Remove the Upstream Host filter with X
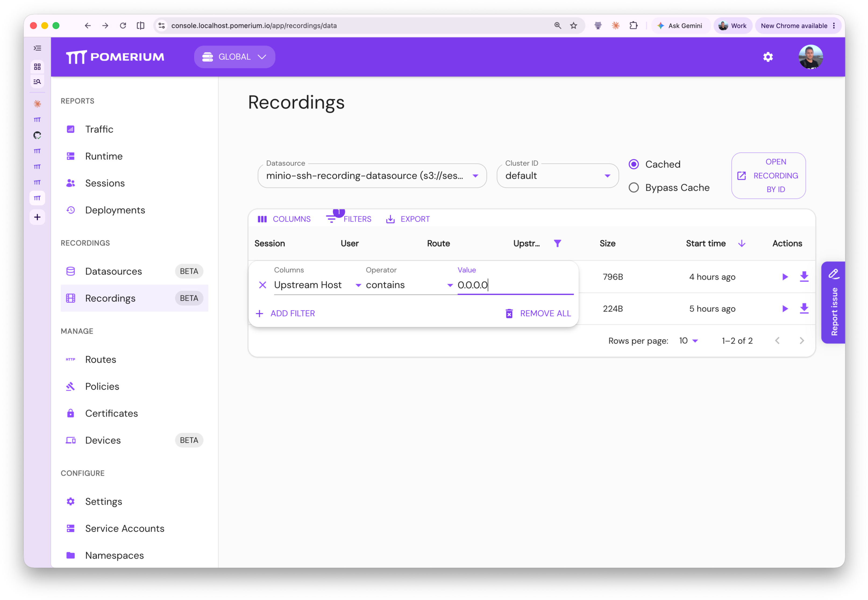 [263, 285]
